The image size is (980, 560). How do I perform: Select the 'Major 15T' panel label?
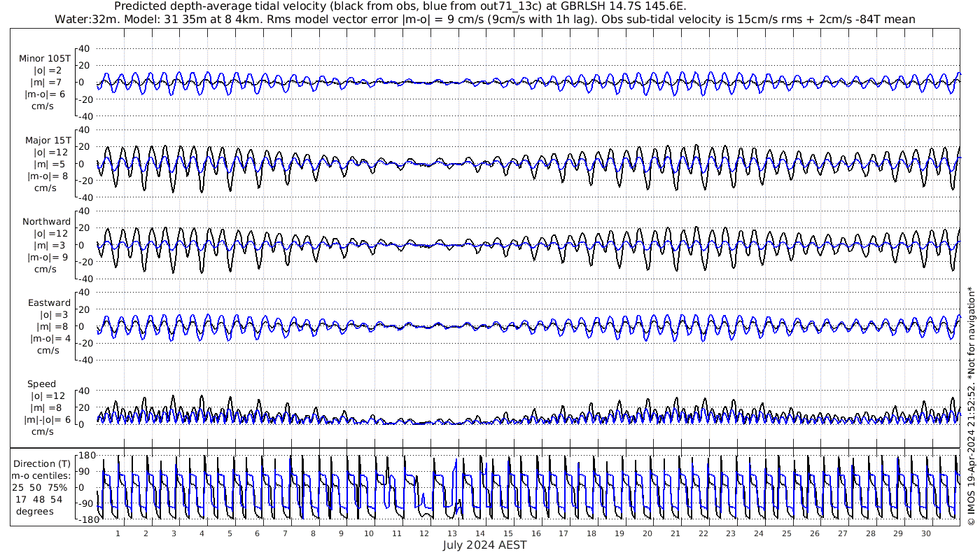[x=48, y=141]
